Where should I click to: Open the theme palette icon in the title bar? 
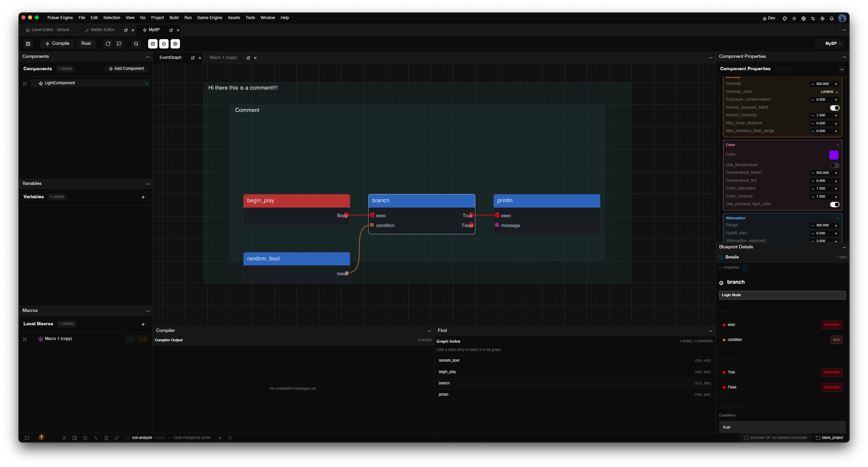coord(785,18)
